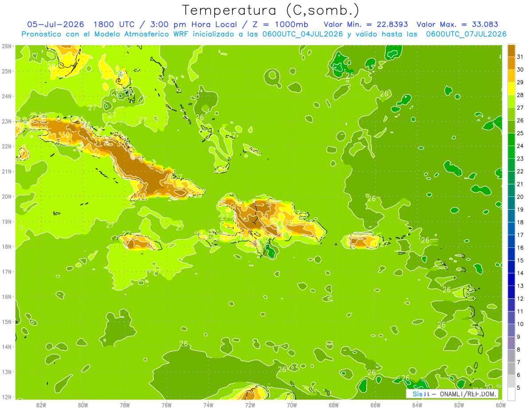The image size is (532, 411).
Task: Click initialization time '0600UTC_04JUL2026'
Action: pos(303,34)
